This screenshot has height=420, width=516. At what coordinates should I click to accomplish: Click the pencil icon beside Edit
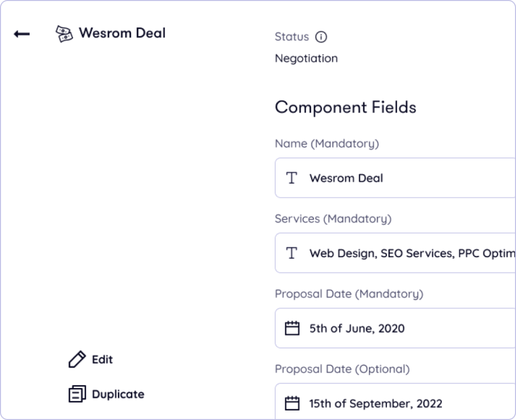coord(77,360)
